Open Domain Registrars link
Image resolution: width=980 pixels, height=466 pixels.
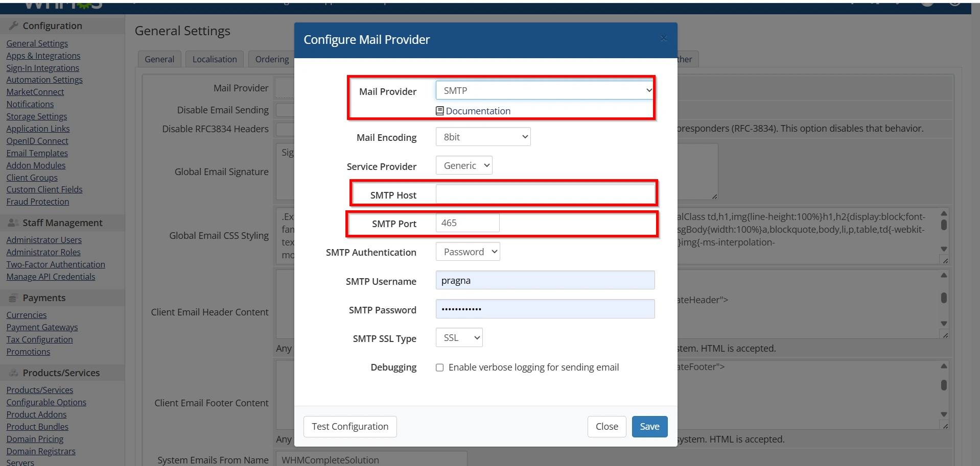[x=41, y=451]
